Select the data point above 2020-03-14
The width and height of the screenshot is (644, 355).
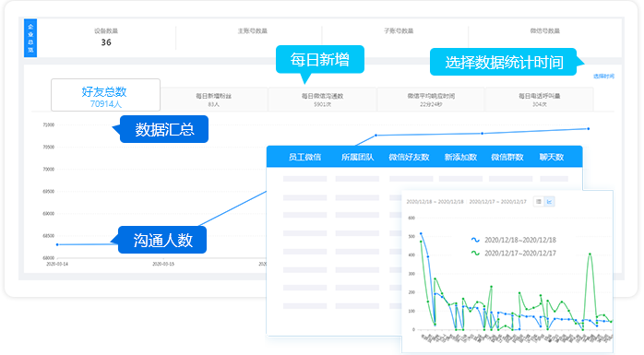pos(57,244)
